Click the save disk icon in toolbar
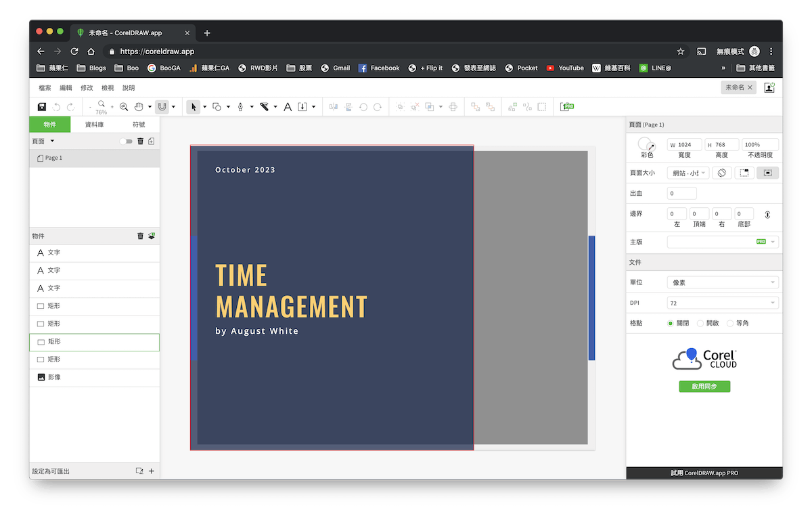812x518 pixels. [x=42, y=107]
